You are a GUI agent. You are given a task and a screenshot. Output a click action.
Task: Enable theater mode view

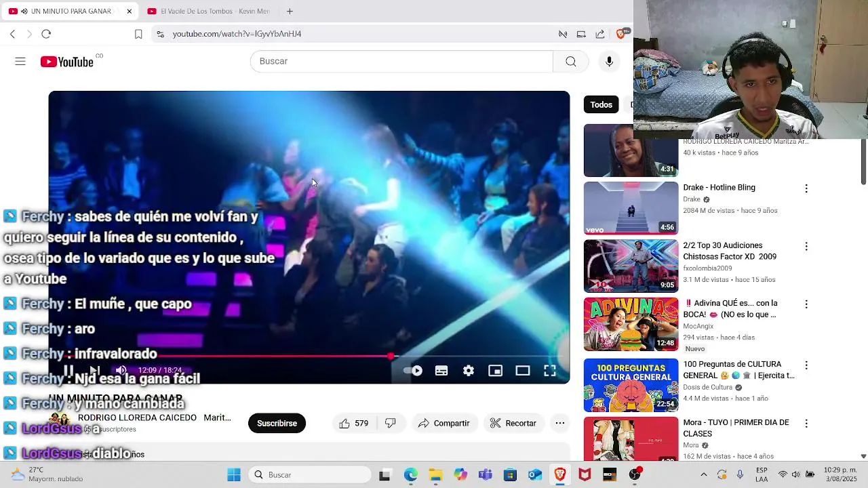click(523, 371)
